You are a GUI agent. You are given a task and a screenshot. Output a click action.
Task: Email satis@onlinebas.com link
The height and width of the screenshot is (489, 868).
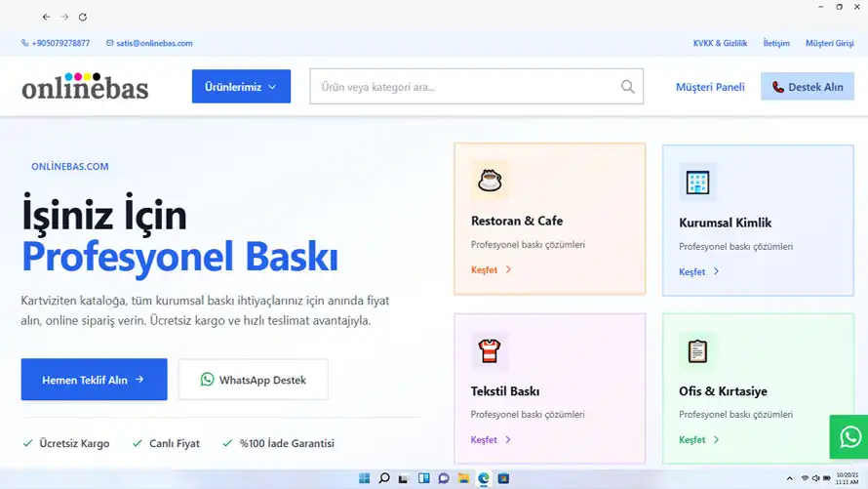pos(149,43)
